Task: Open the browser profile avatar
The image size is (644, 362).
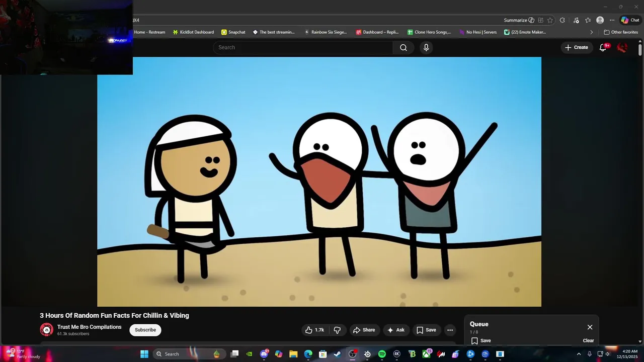Action: [x=600, y=20]
